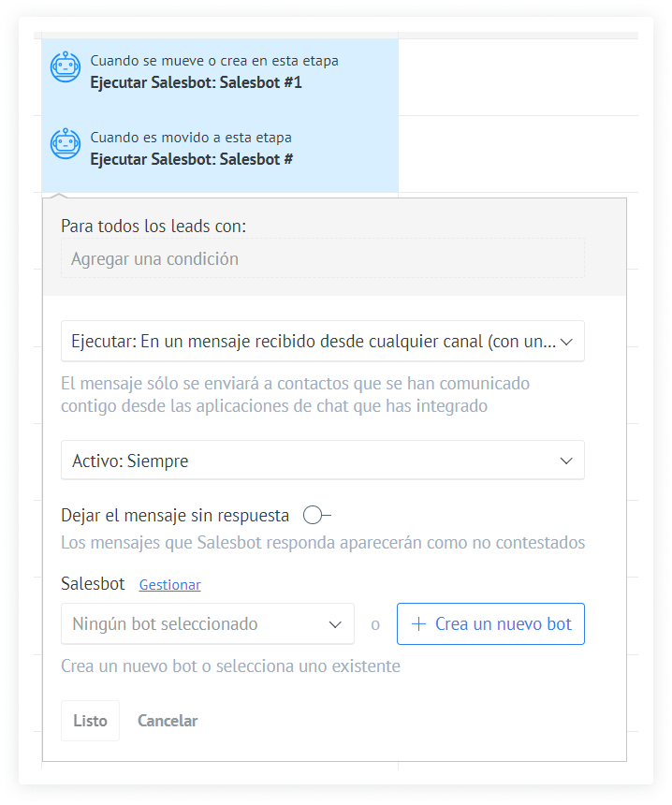The width and height of the screenshot is (672, 805).
Task: Open the 'Gestionar' link
Action: [169, 585]
